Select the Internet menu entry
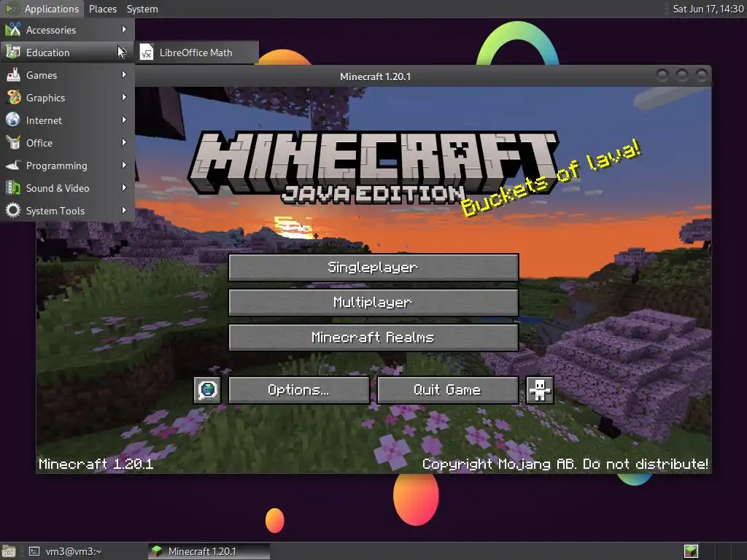The image size is (747, 560). coord(68,120)
